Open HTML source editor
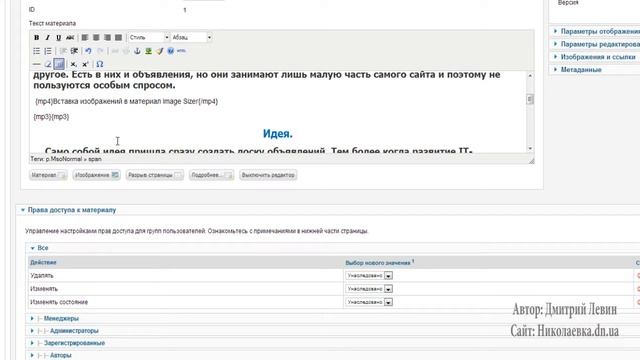The height and width of the screenshot is (360, 640). coord(181,51)
